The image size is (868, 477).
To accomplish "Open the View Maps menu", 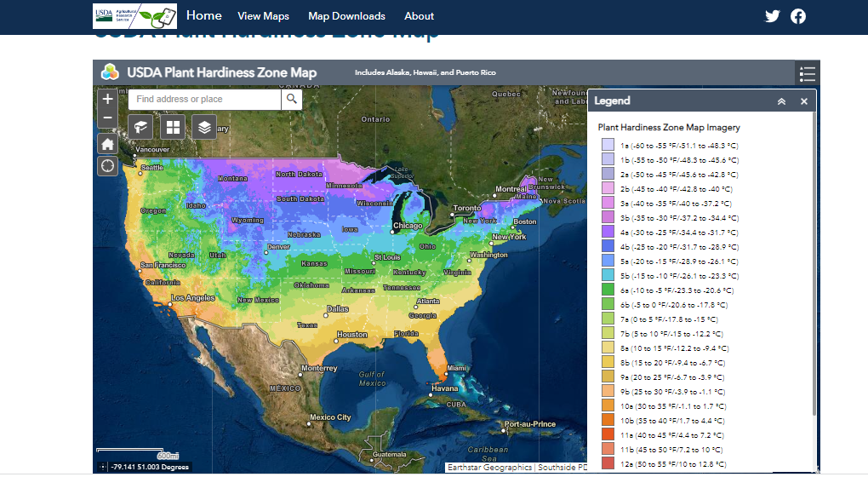I will [x=264, y=16].
